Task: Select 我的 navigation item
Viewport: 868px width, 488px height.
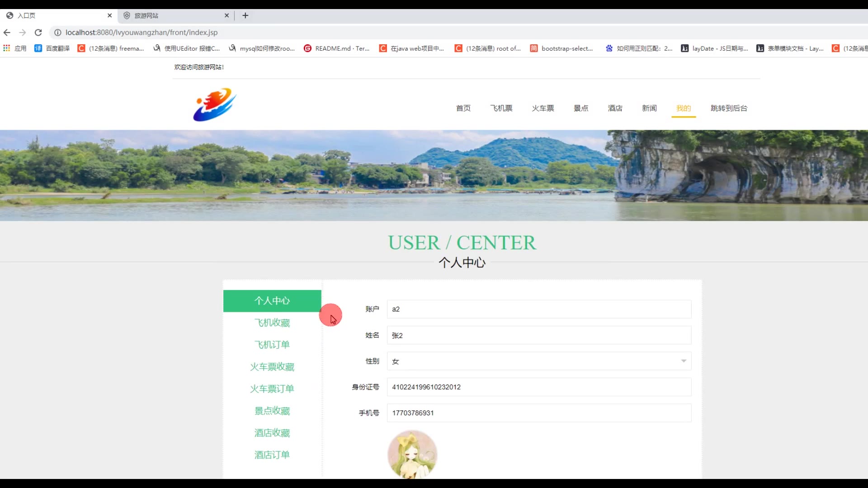Action: click(x=684, y=108)
